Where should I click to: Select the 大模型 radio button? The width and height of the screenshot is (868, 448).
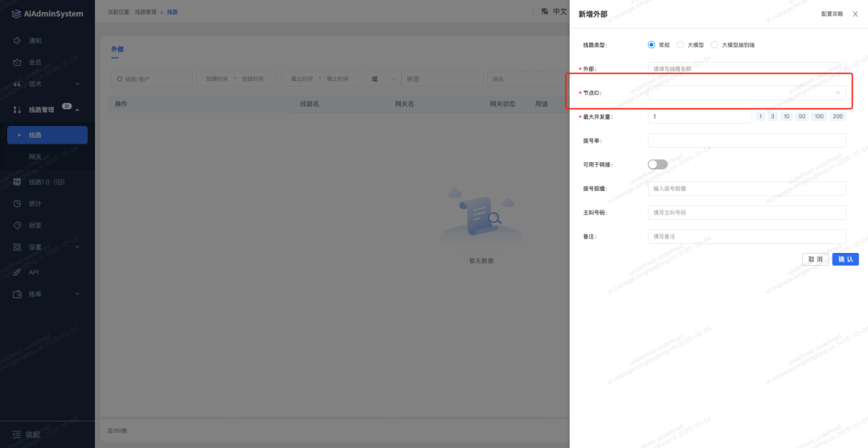681,45
